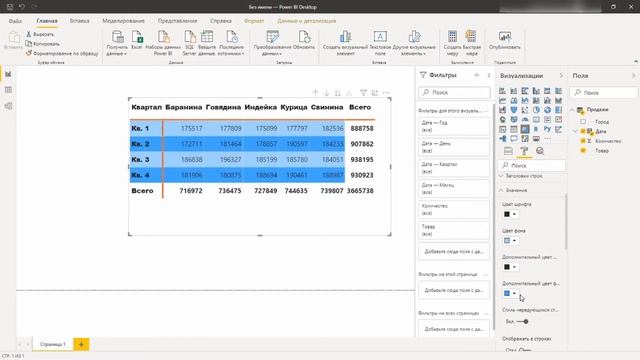This screenshot has height=360, width=640.
Task: Click the Получить данные icon
Action: [x=117, y=42]
